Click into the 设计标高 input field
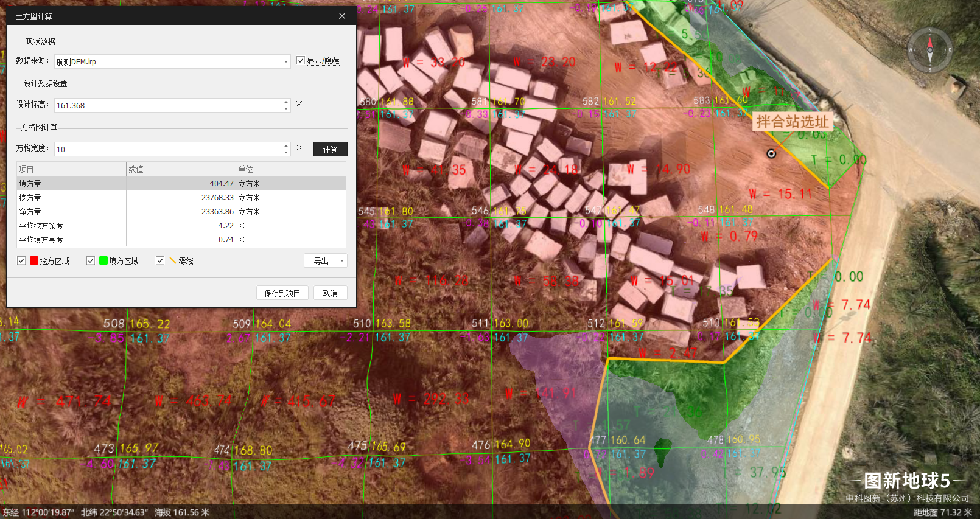The width and height of the screenshot is (980, 519). tap(167, 106)
